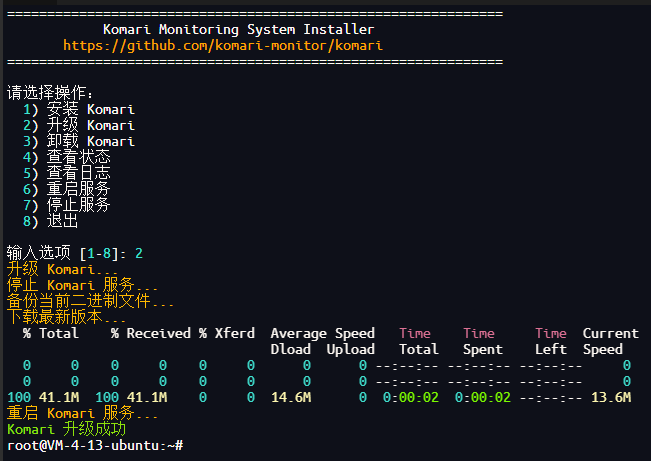Select menu option 2 升级 Komari

(x=78, y=126)
